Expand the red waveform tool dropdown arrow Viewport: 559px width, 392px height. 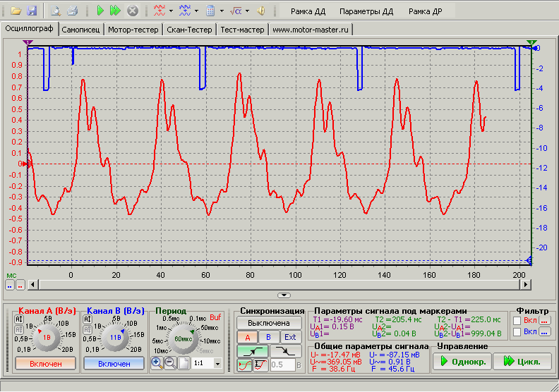click(x=171, y=11)
